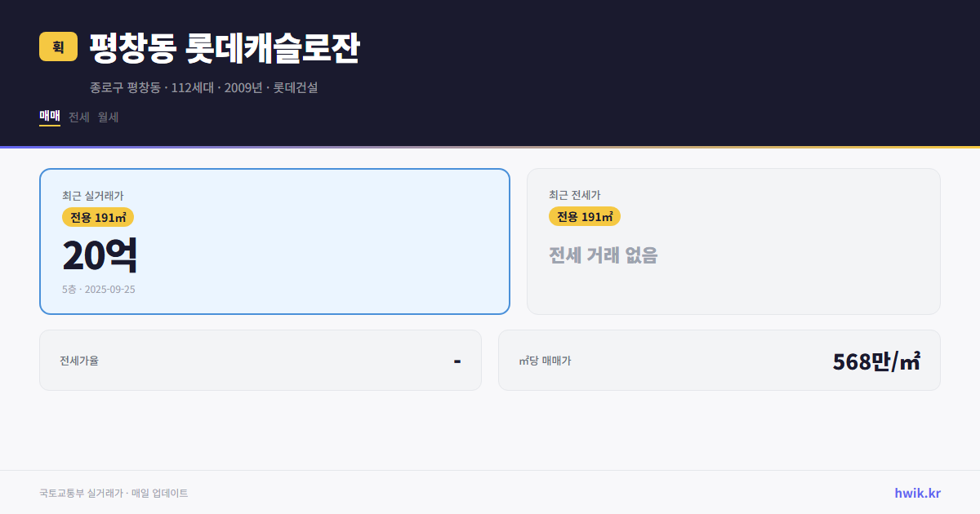Open the 전세가율 panel
The height and width of the screenshot is (514, 980).
pos(261,360)
